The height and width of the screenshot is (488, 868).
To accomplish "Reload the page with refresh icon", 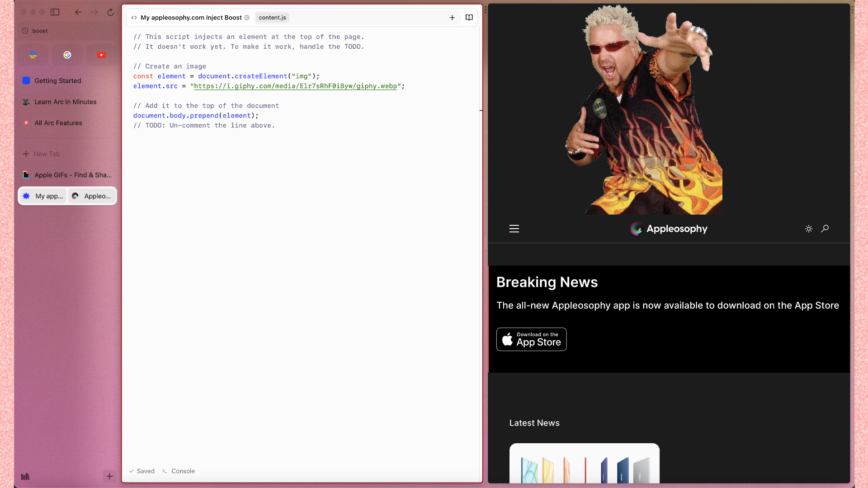I will point(110,12).
